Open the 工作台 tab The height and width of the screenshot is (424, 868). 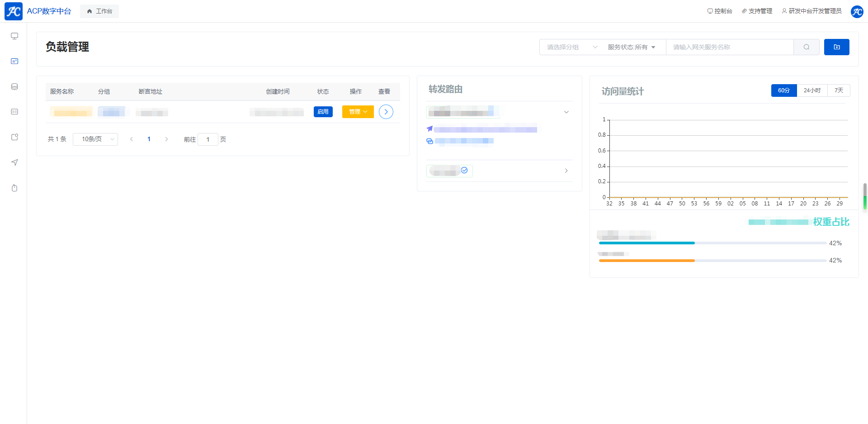pyautogui.click(x=99, y=11)
